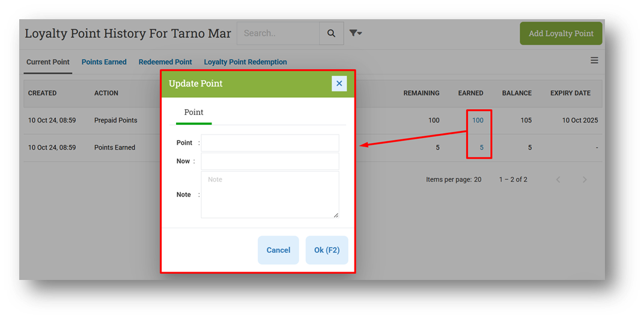Click the EXPIRY DATE column header
The image size is (644, 319).
[571, 93]
